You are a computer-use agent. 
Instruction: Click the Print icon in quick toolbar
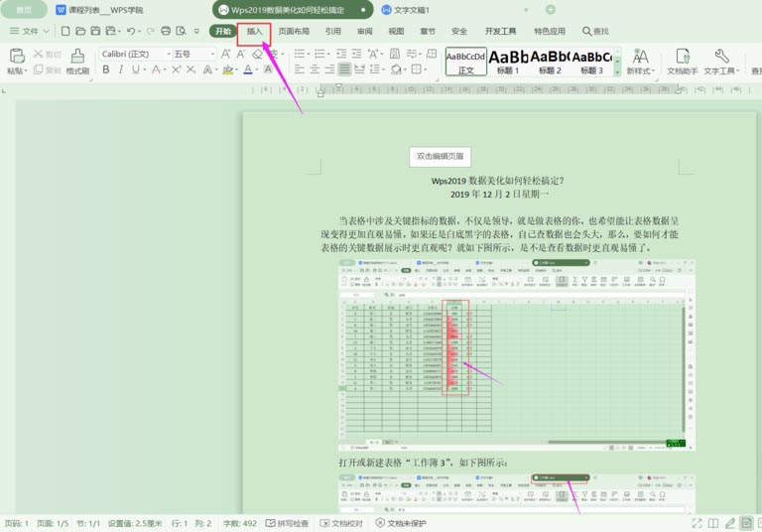166,31
